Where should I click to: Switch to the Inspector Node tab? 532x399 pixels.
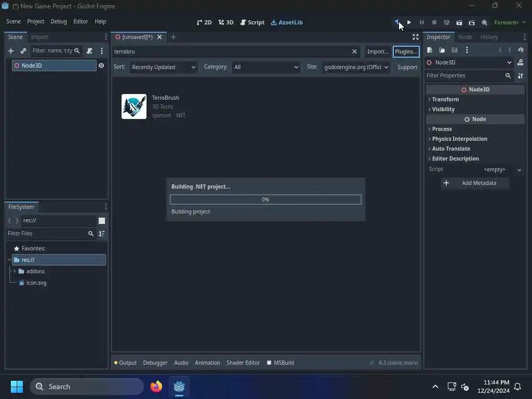click(465, 37)
